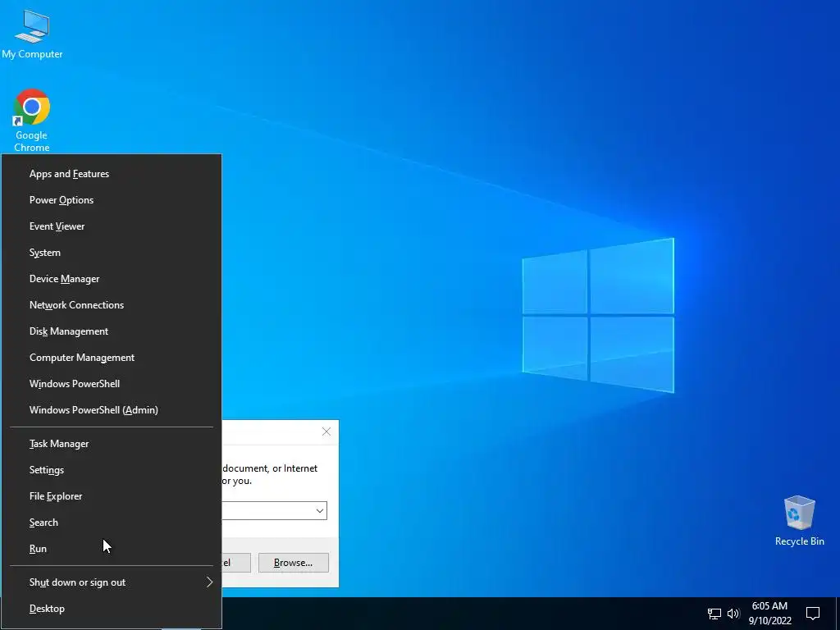Screen dimensions: 840x630
Task: Open Power Options from the menu
Action: pos(112,200)
